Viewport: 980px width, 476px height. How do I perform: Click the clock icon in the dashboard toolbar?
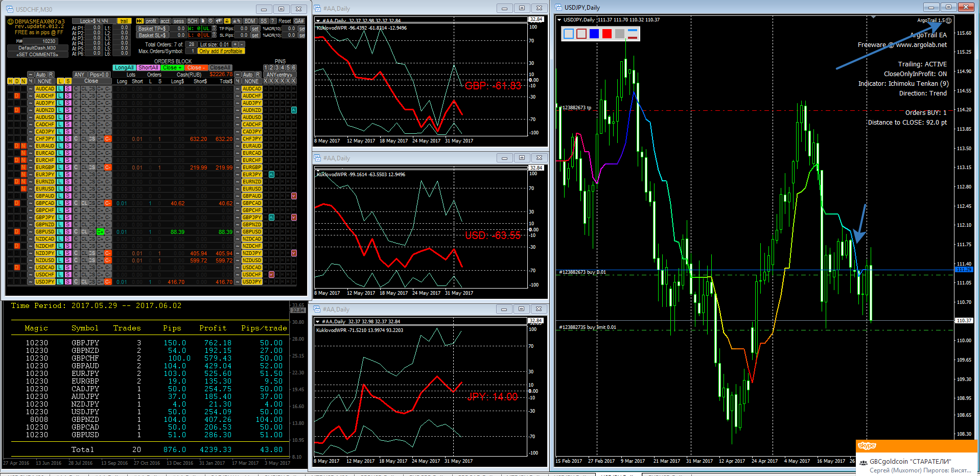211,21
